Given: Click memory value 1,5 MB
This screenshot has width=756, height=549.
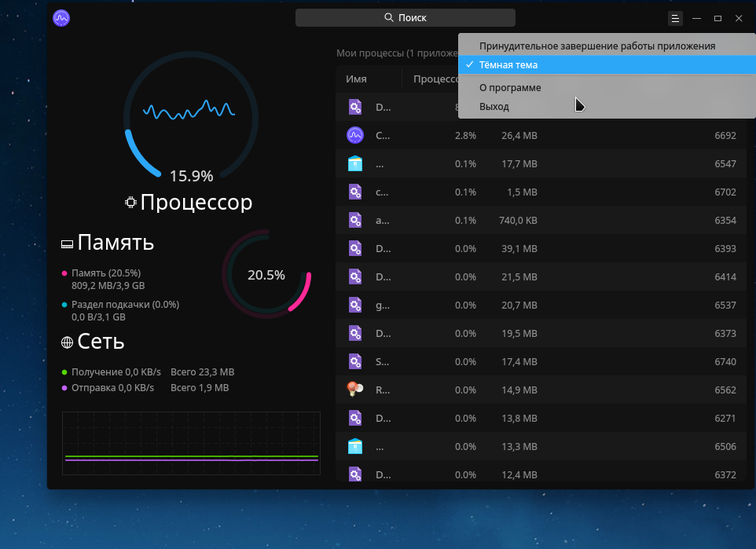Looking at the screenshot, I should (x=522, y=192).
